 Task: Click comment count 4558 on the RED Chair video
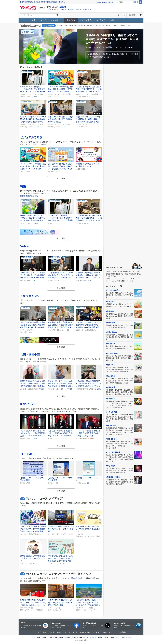tap(91, 439)
